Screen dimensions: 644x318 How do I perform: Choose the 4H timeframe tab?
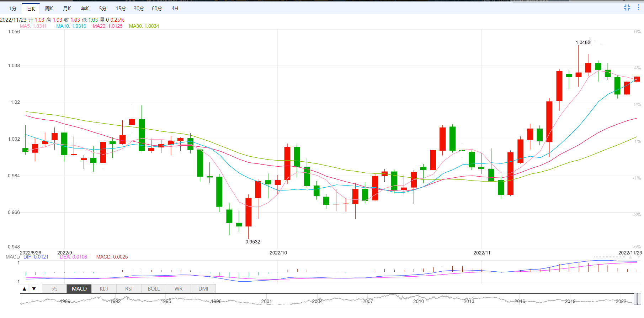175,9
